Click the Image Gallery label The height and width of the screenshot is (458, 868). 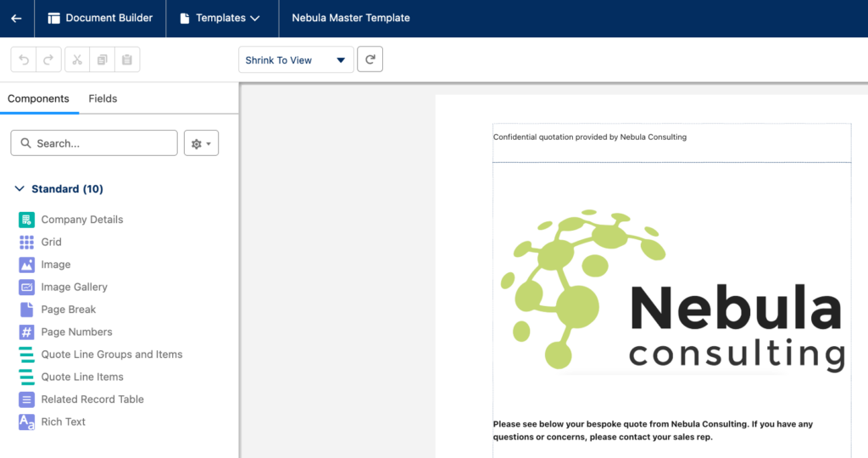(x=75, y=287)
